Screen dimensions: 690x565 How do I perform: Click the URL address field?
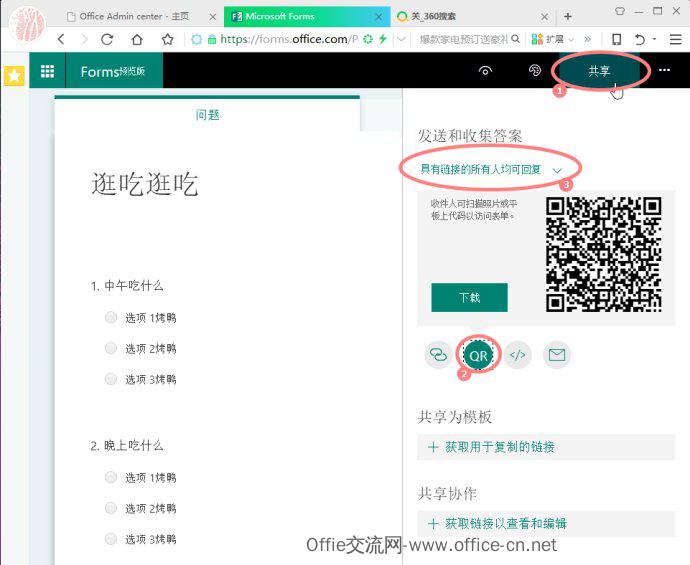[289, 39]
